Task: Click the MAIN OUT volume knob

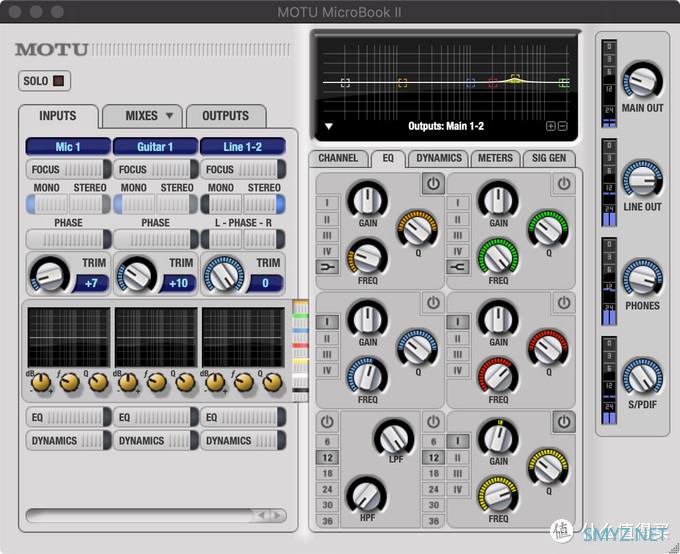Action: click(x=642, y=82)
